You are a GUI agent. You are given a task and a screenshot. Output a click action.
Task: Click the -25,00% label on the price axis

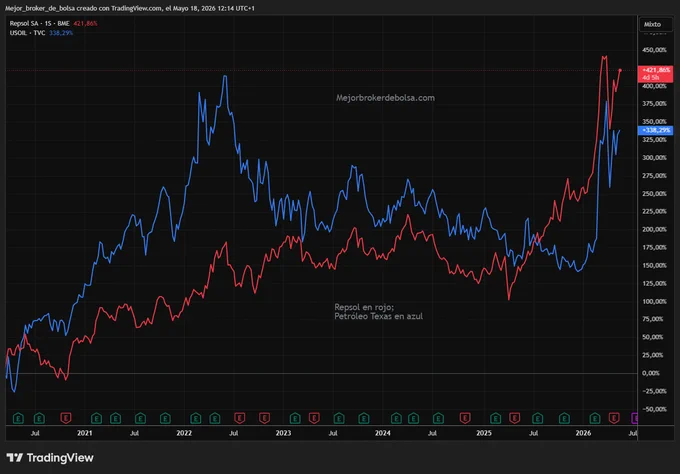(653, 391)
